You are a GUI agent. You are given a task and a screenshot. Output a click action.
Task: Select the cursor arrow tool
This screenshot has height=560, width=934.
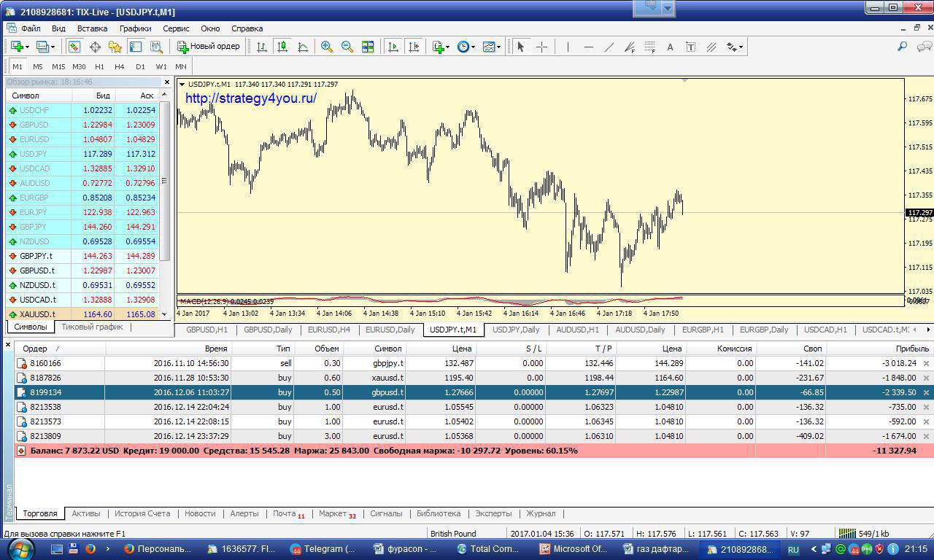click(521, 47)
